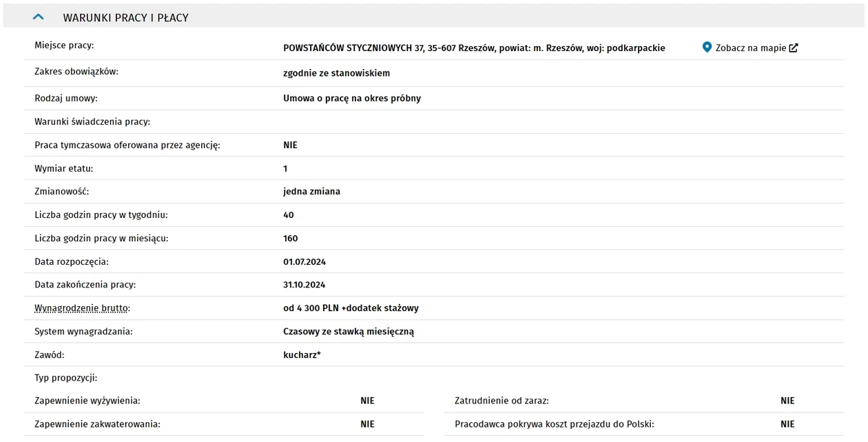
Task: Collapse the Warunki pracy i płacy section chevron
Action: point(39,17)
